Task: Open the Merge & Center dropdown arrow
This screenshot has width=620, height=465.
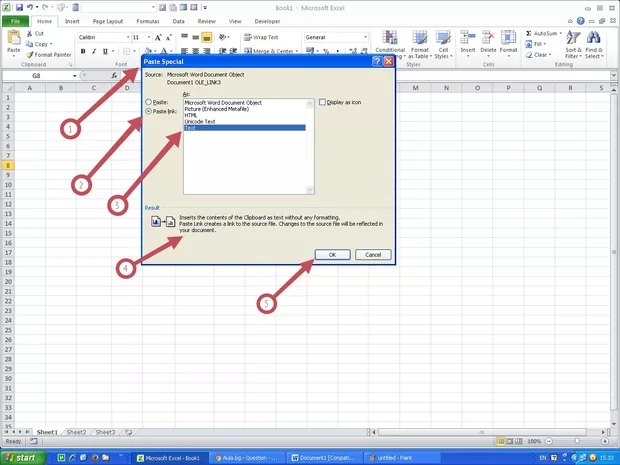Action: (297, 51)
